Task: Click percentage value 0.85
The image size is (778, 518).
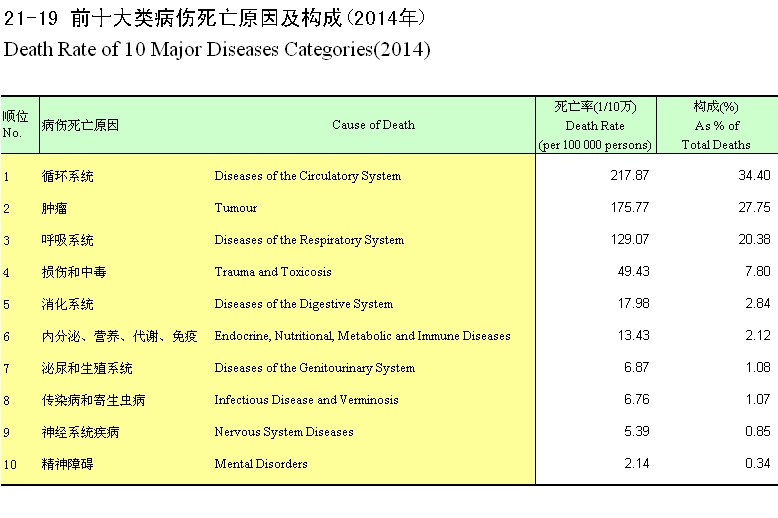Action: pyautogui.click(x=758, y=432)
